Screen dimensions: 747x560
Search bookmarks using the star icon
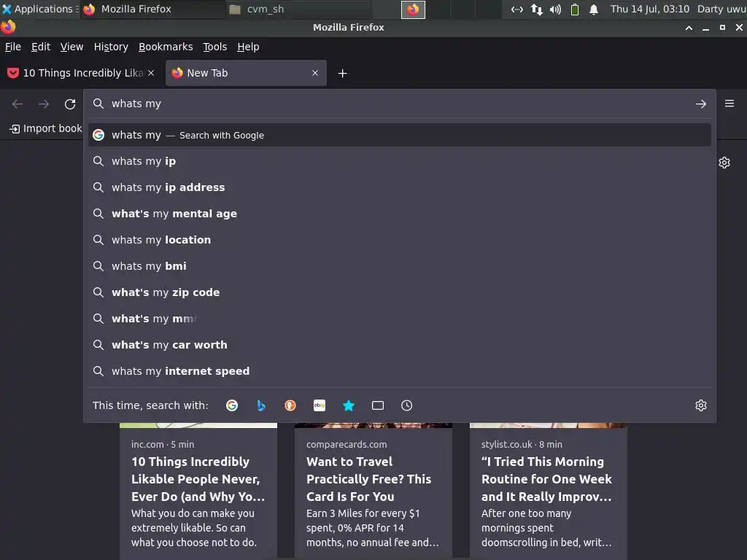(349, 405)
